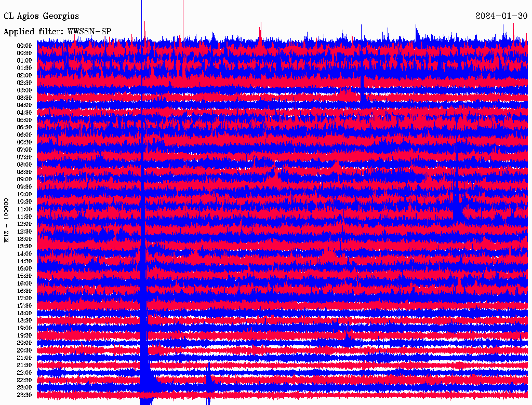Image resolution: width=532 pixels, height=405 pixels.
Task: Click the 22:00 time label
Action: [x=24, y=373]
